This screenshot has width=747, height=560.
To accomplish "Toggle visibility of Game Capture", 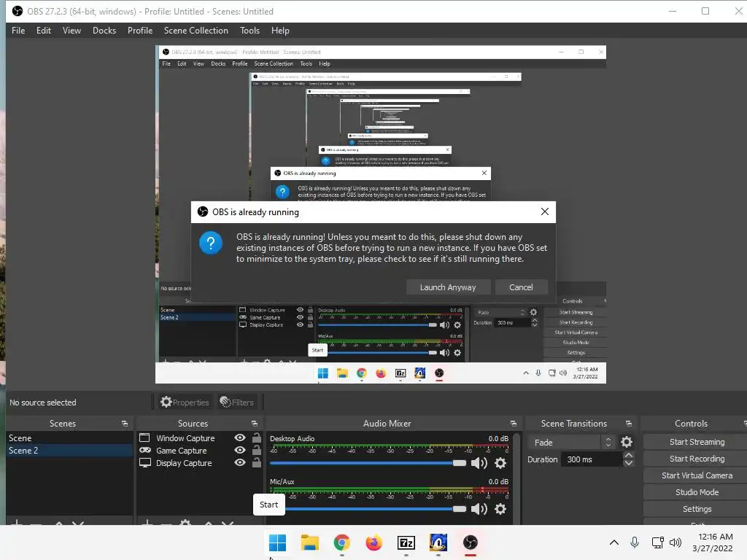I will click(x=240, y=450).
